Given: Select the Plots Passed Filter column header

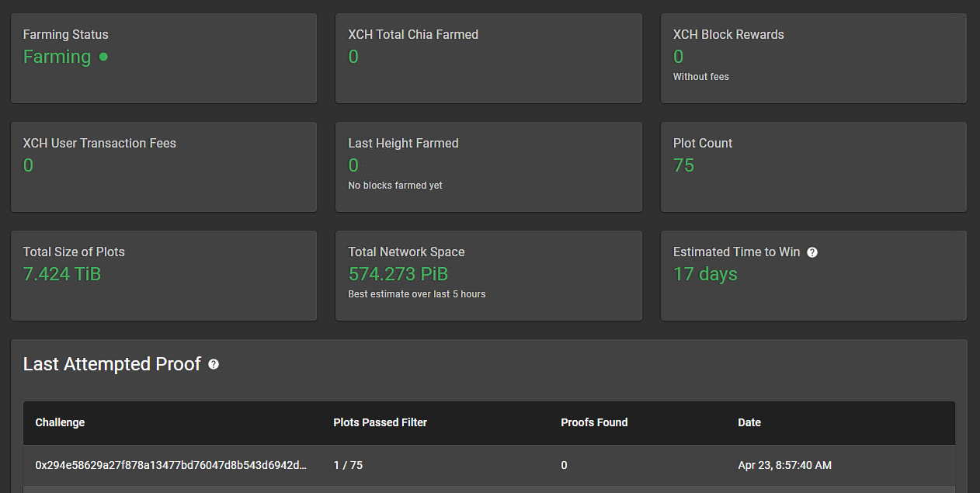Looking at the screenshot, I should coord(380,422).
